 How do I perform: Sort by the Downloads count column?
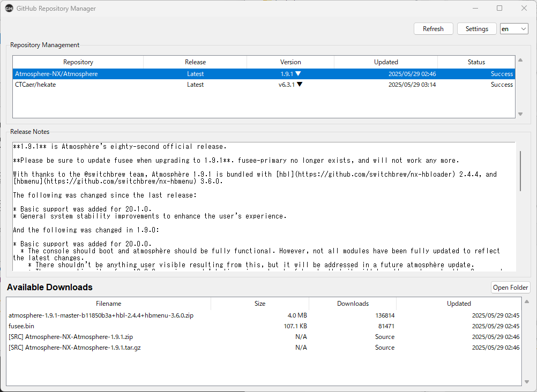pos(353,303)
